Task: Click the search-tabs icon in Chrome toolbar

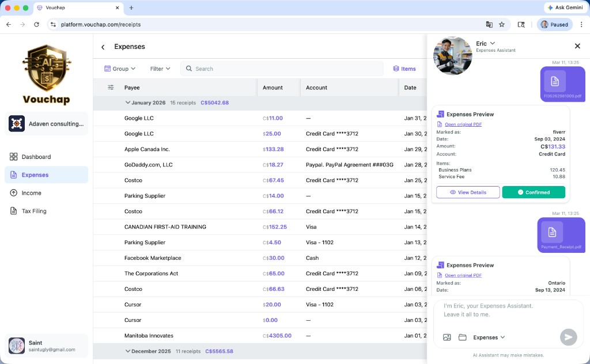Action: point(521,24)
